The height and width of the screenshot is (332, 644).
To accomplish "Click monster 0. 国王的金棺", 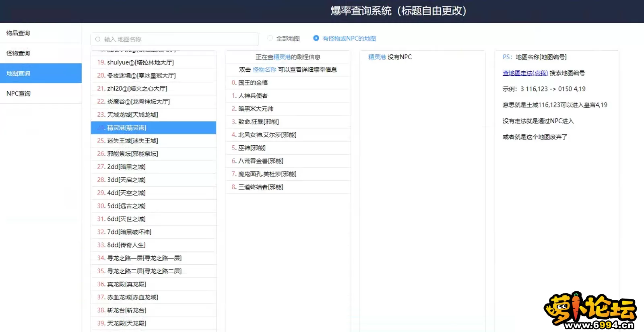I will tap(288, 82).
